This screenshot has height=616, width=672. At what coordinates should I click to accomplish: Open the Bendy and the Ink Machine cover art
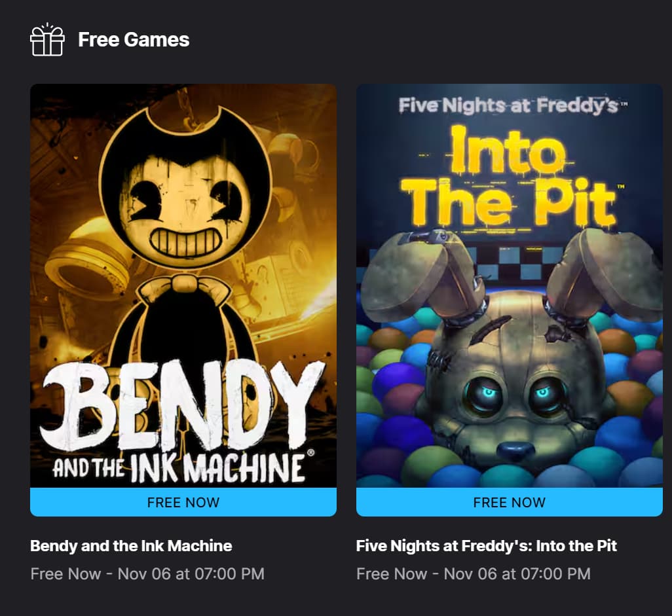pyautogui.click(x=183, y=285)
